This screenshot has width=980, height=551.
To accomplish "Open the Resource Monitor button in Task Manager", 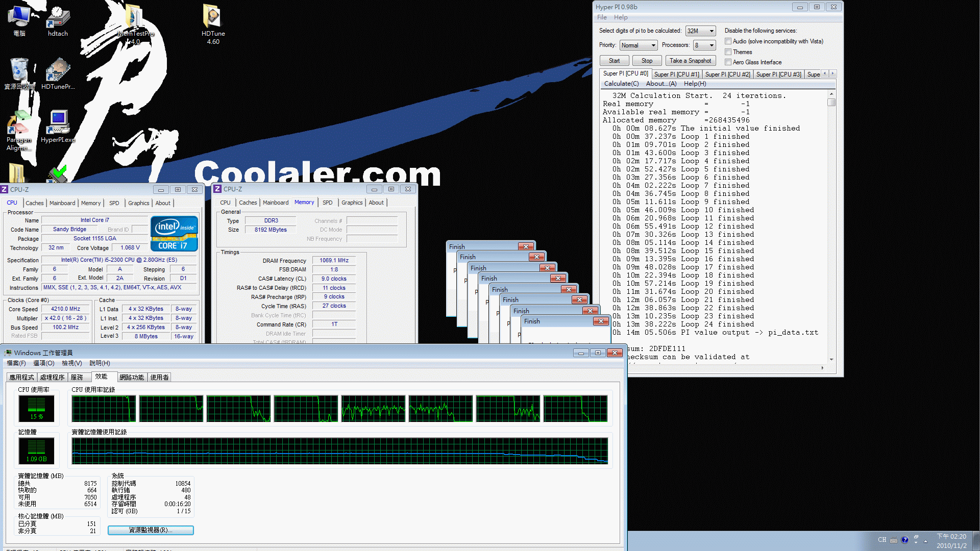I will (151, 530).
